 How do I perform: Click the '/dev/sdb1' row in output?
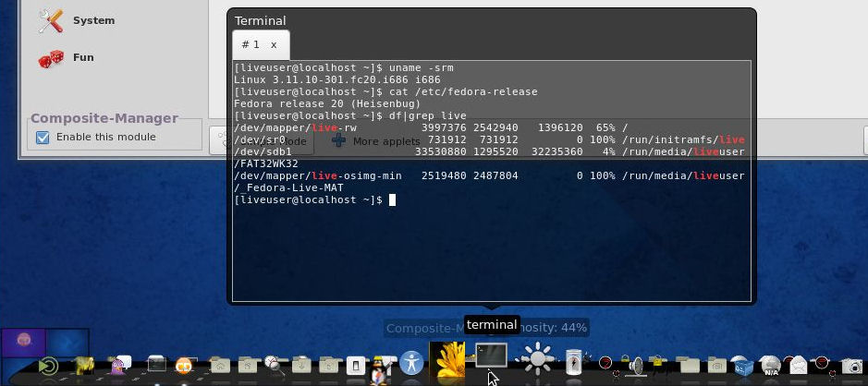pos(489,151)
